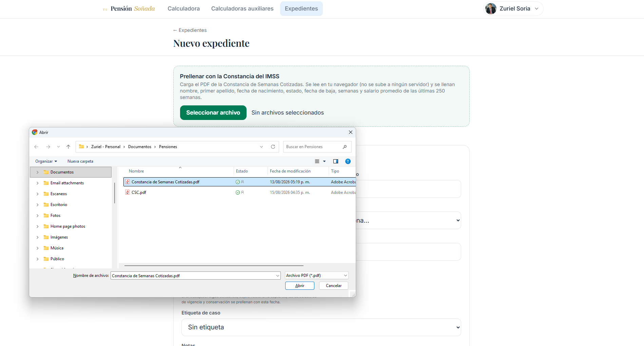Expand the Documentos tree node

coord(37,172)
